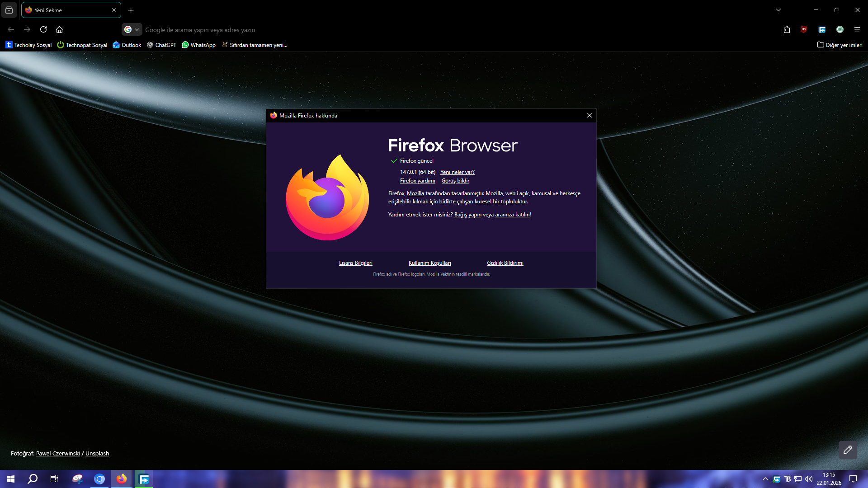The height and width of the screenshot is (488, 868).
Task: Reload the current page
Action: (x=43, y=29)
